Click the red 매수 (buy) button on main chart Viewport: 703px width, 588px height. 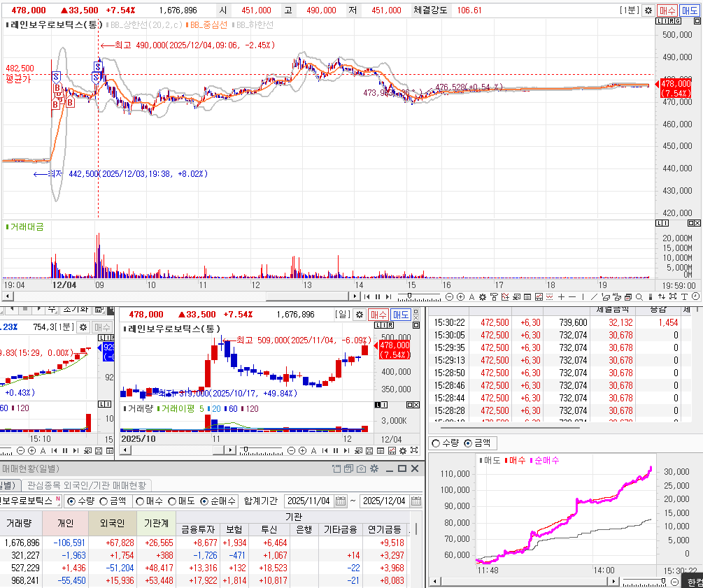coord(667,10)
